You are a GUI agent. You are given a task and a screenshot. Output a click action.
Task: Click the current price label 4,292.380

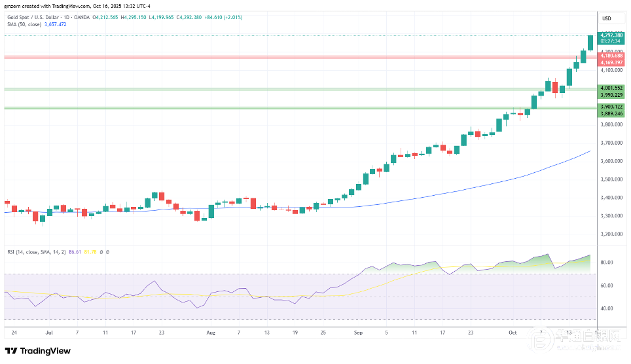point(611,35)
